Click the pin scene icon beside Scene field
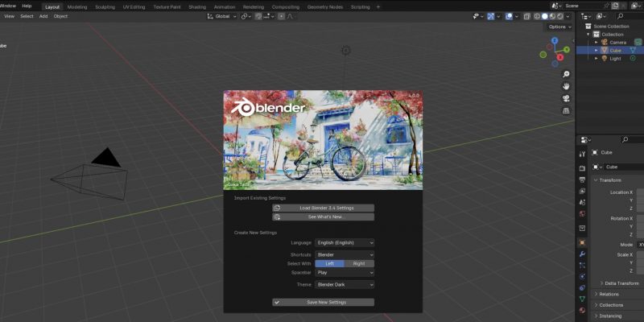644x322 pixels. point(607,6)
